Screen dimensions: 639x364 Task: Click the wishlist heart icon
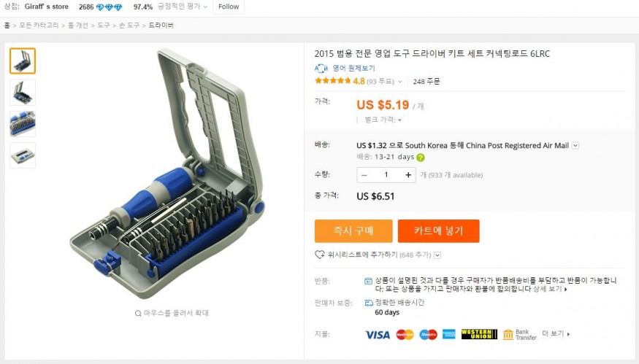319,255
